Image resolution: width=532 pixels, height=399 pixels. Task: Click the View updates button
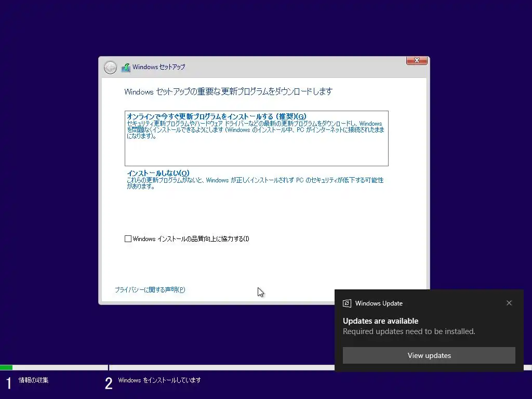(x=429, y=355)
